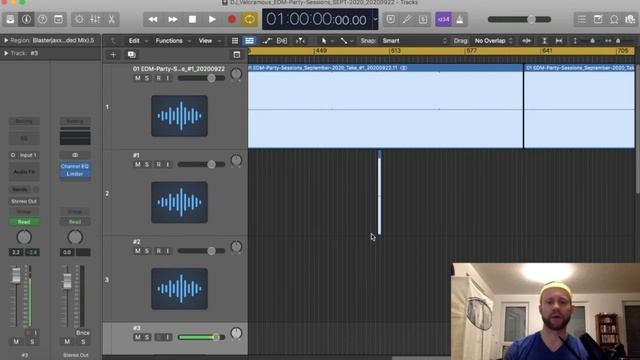Screen dimensions: 640x360
Task: Open the Tuner icon
Action: [x=407, y=19]
